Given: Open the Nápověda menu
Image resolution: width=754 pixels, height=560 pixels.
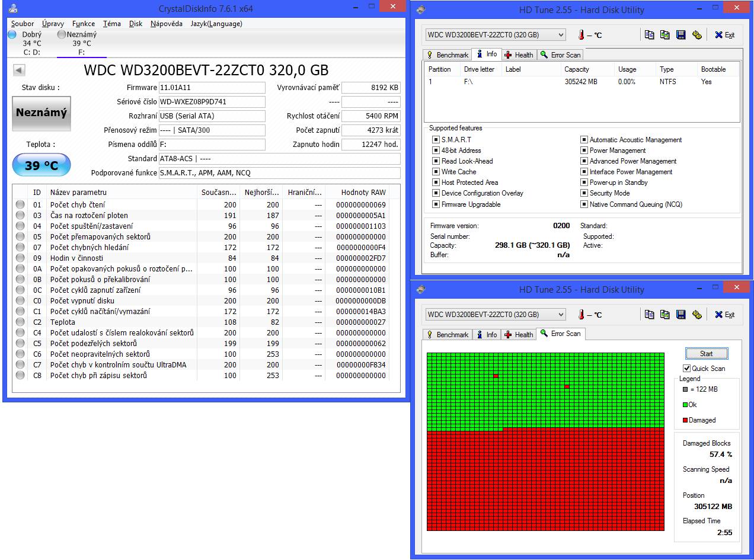Looking at the screenshot, I should point(167,24).
